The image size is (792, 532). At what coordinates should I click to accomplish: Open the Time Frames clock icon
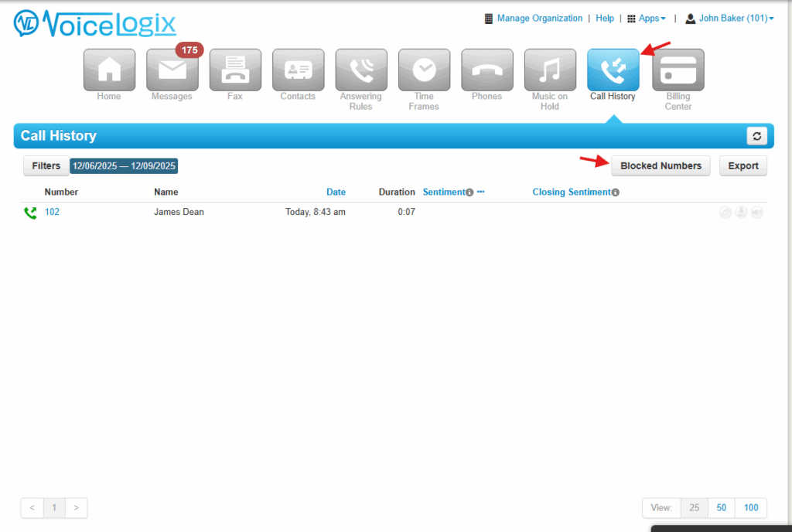(x=424, y=70)
